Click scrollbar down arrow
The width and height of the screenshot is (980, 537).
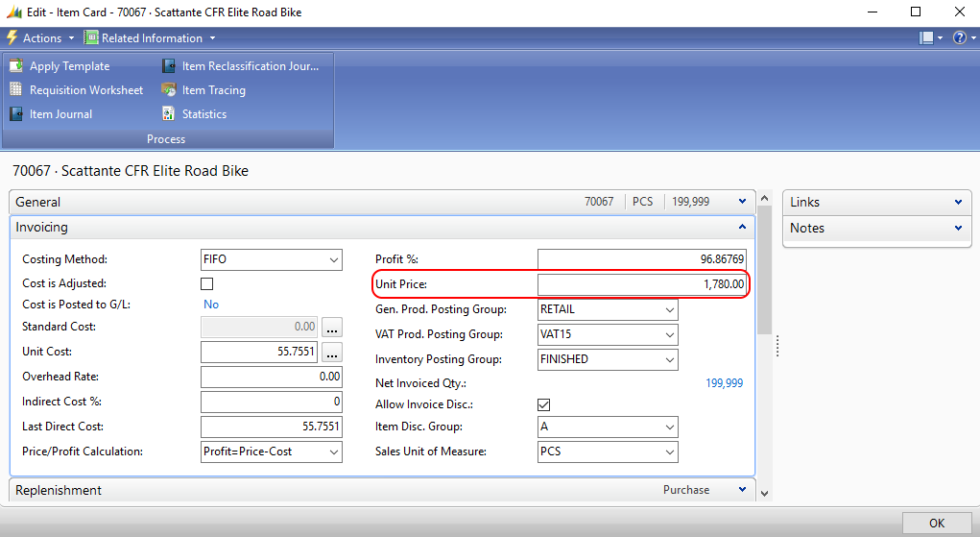point(764,494)
